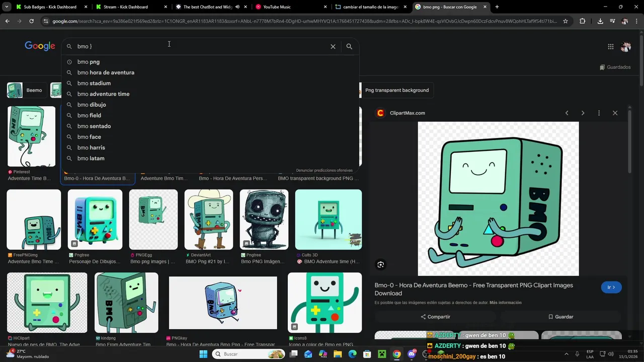Image resolution: width=644 pixels, height=362 pixels.
Task: Show next image in preview panel
Action: pos(583,113)
